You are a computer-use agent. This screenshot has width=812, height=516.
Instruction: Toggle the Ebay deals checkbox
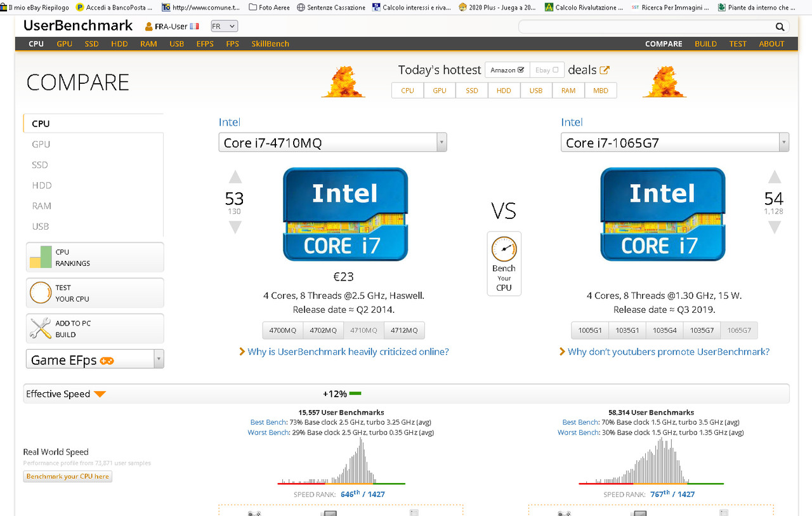click(556, 70)
